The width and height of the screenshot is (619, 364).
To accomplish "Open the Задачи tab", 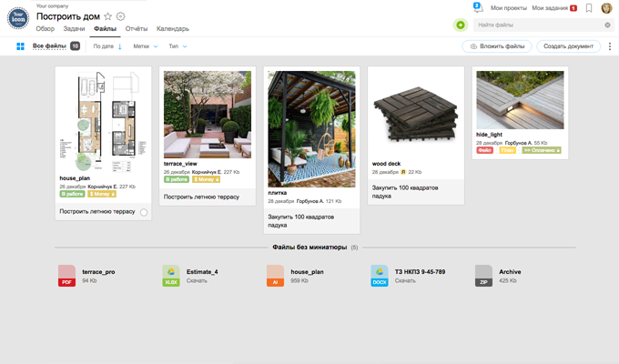I will [x=74, y=29].
